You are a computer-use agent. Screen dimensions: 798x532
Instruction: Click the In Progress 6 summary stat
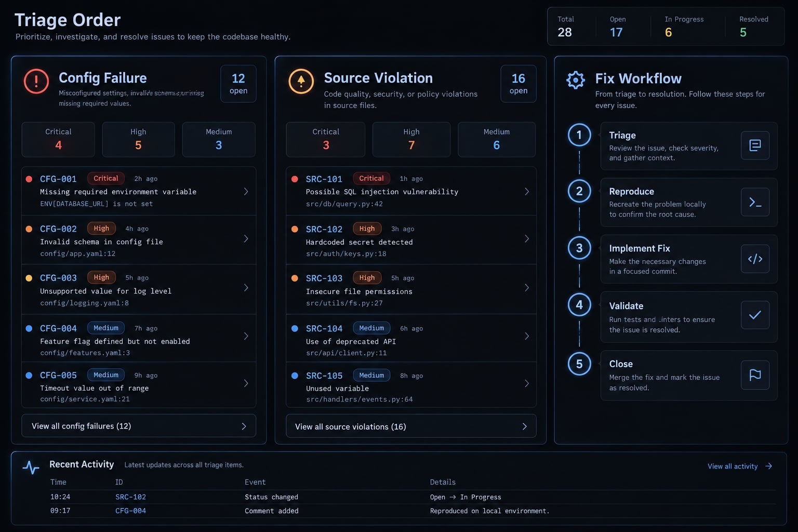(684, 26)
